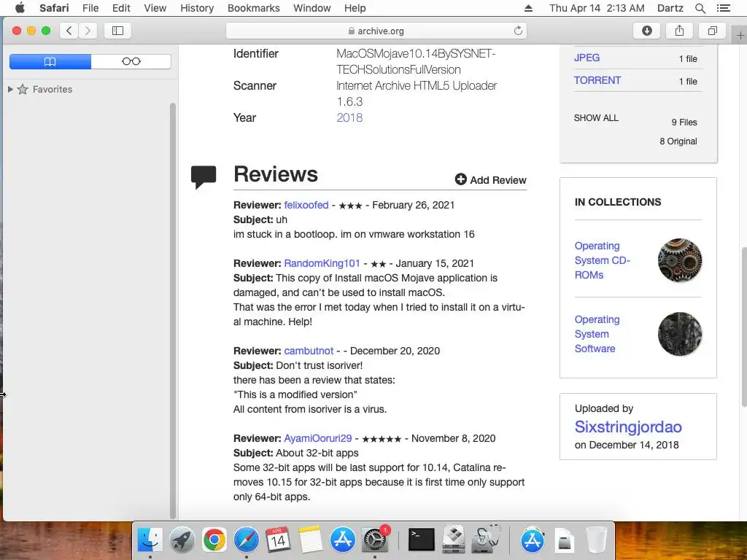
Task: Open the Trash in the Dock
Action: tap(596, 540)
